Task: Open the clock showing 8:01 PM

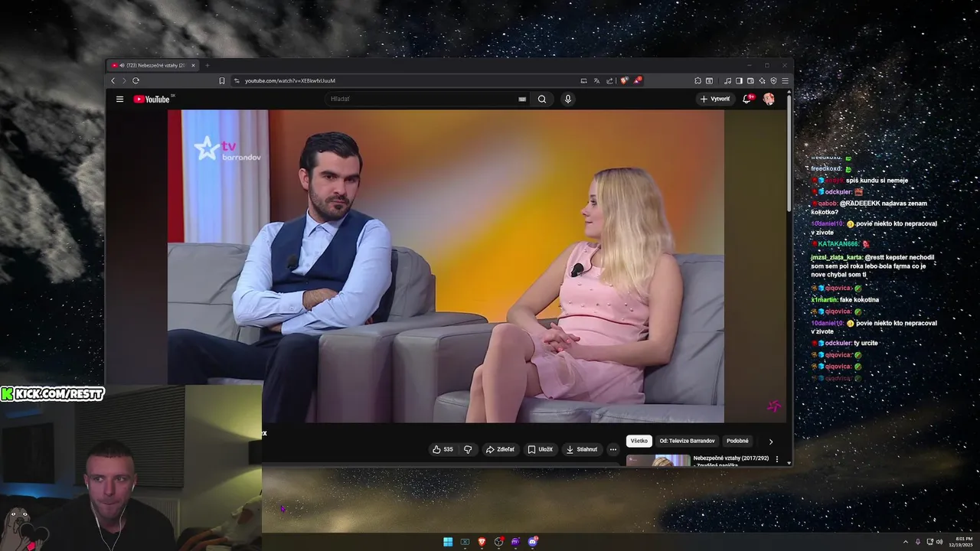Action: coord(962,542)
